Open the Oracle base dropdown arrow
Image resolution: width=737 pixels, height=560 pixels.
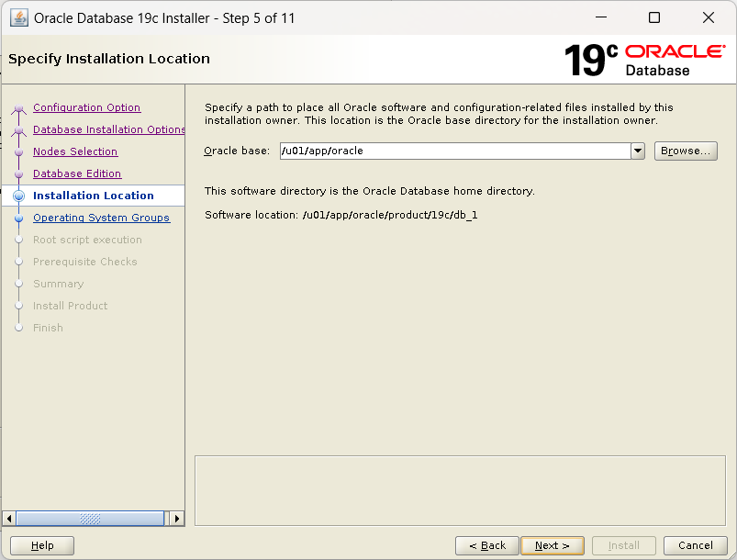[638, 151]
